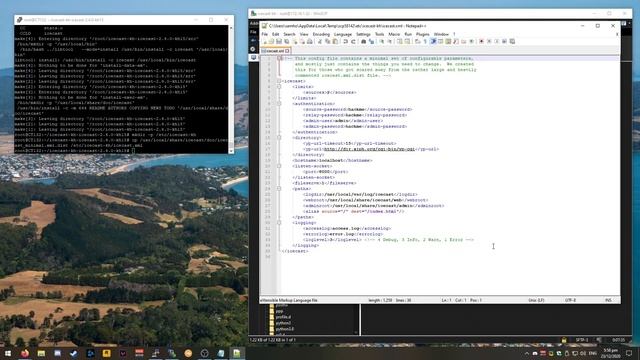Click the port 8000 line in editor
This screenshot has width=640, height=360.
[325, 172]
